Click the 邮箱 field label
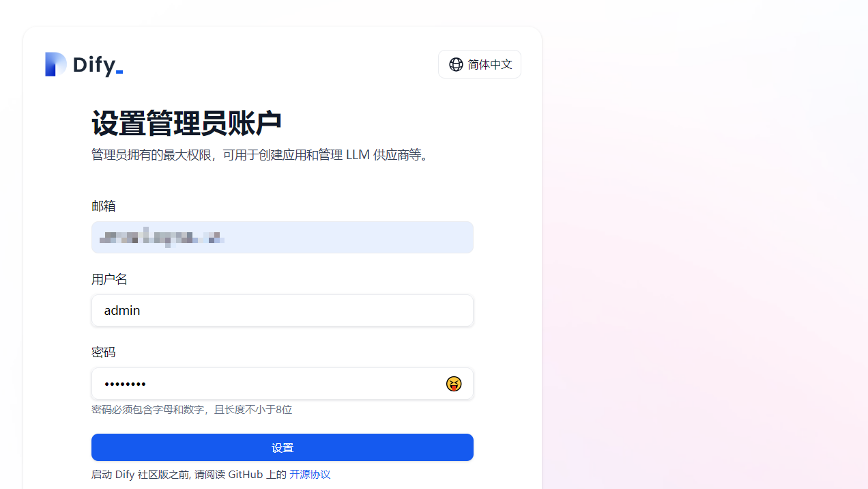This screenshot has height=489, width=868. point(104,206)
